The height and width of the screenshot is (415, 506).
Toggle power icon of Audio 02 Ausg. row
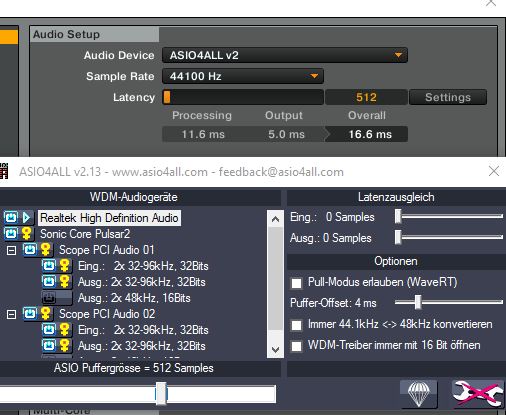(49, 346)
